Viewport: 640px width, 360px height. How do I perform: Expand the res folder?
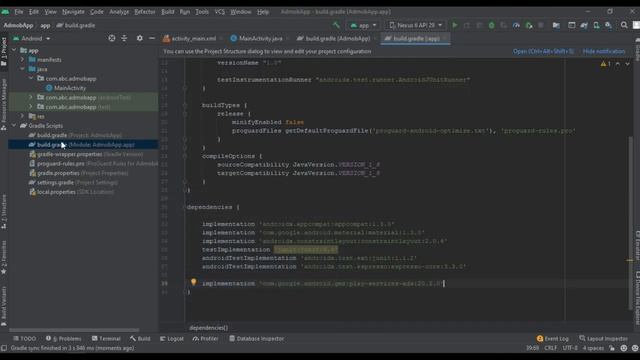[x=22, y=116]
